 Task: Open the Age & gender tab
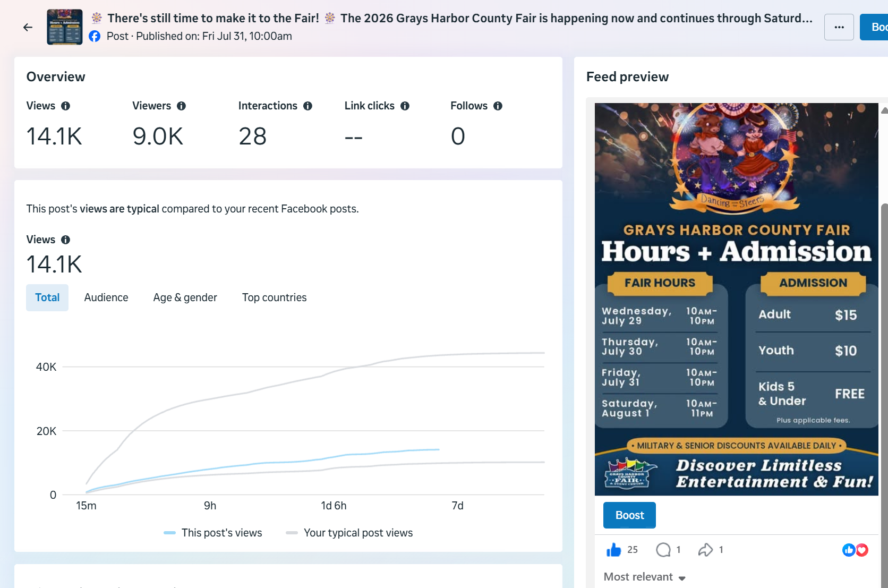pos(185,297)
